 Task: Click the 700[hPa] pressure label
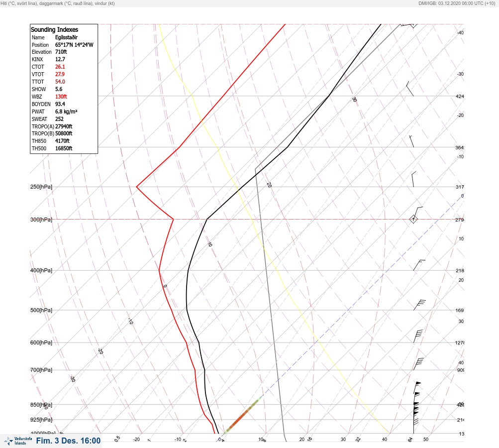[41, 370]
